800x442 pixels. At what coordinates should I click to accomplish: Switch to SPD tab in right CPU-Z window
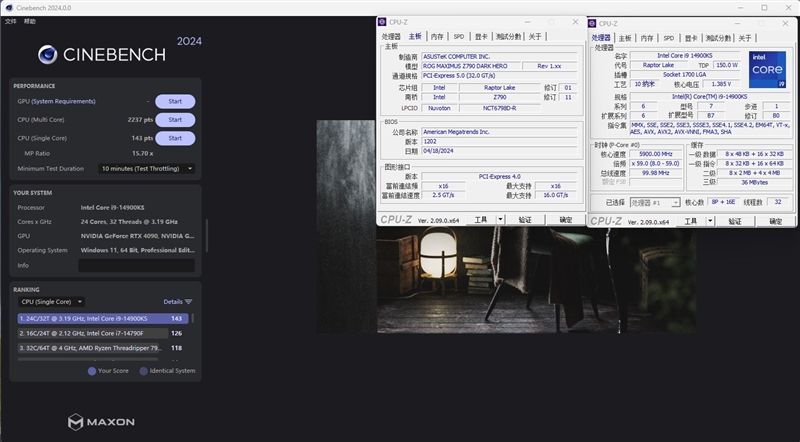tap(669, 38)
